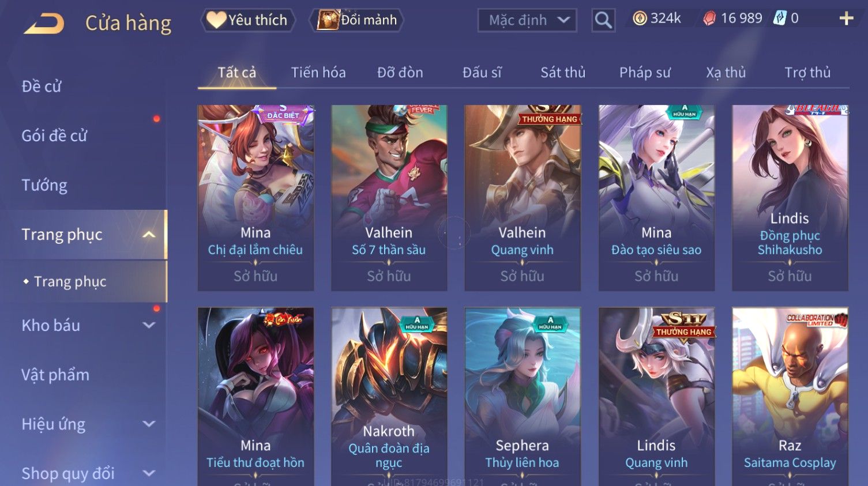This screenshot has width=868, height=486.
Task: Expand the Hiệu ứng sidebar section
Action: point(149,424)
